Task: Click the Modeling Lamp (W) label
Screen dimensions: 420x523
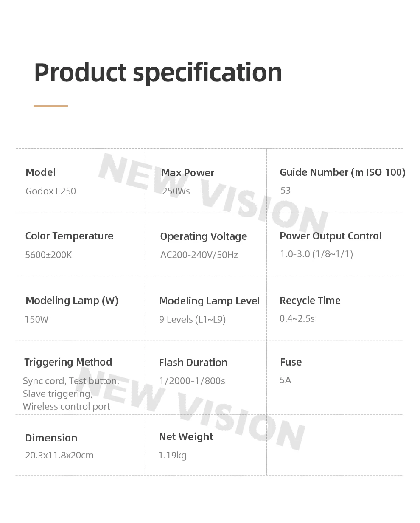Action: pyautogui.click(x=72, y=301)
